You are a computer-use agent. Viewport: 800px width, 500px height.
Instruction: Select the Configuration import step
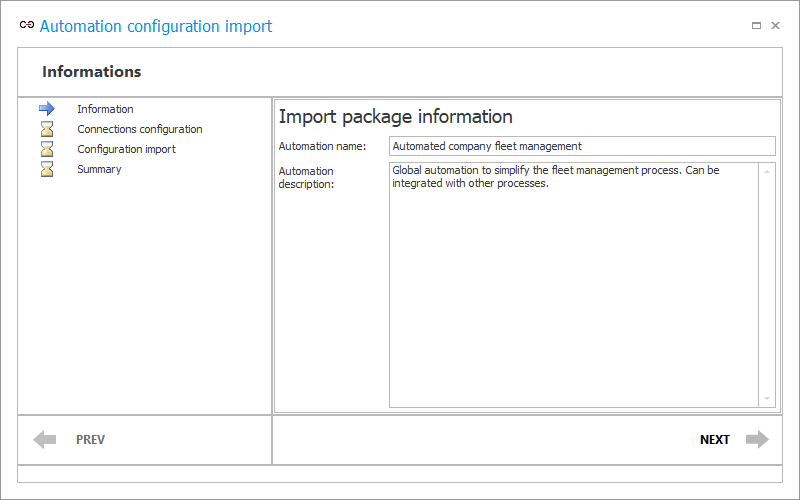click(x=127, y=149)
